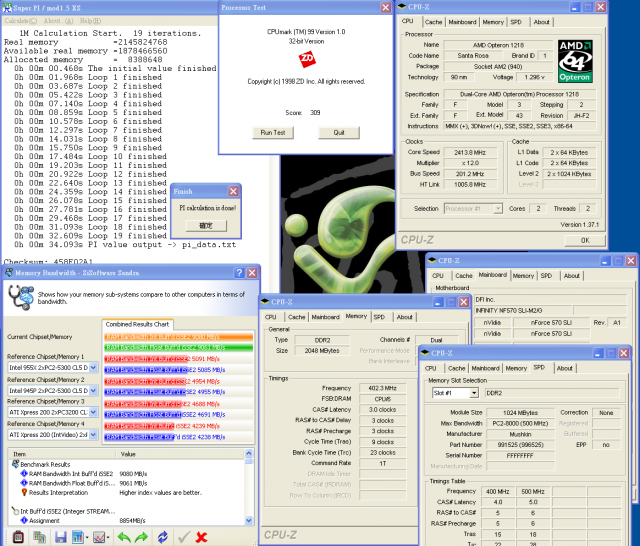Viewport: 640px width, 546px height.
Task: Click the copy results chart icon in Sandra
Action: pos(39,537)
